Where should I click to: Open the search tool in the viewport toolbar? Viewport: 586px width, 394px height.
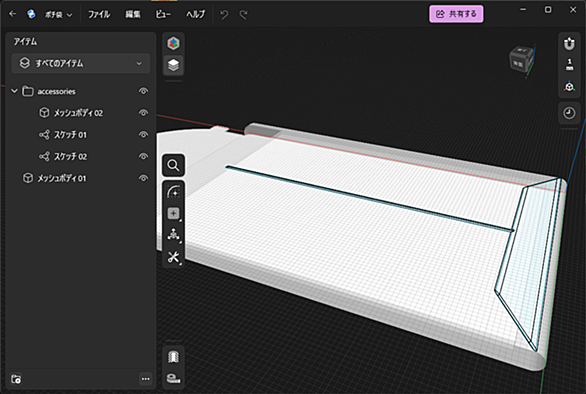[x=173, y=165]
